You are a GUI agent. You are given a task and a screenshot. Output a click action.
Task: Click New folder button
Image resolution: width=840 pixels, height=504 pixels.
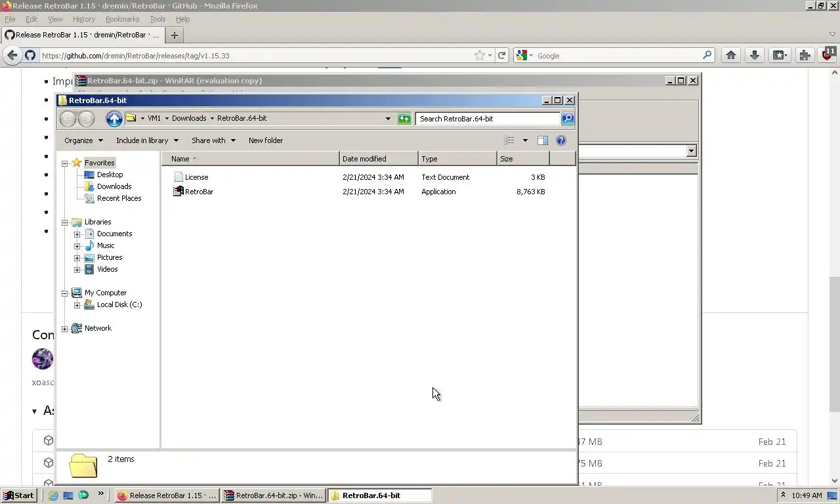[x=266, y=140]
